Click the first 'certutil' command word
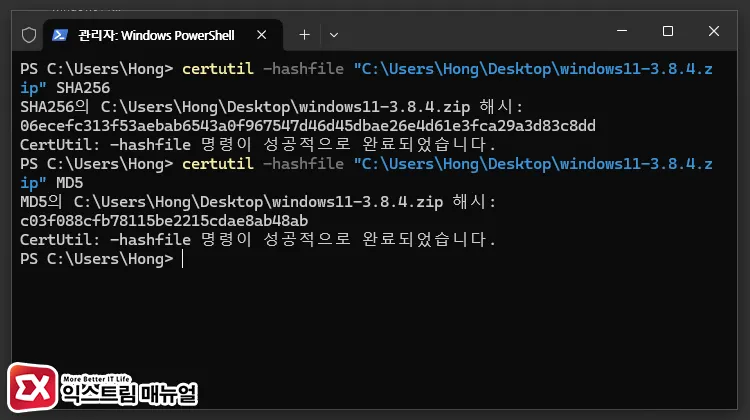 pos(218,69)
